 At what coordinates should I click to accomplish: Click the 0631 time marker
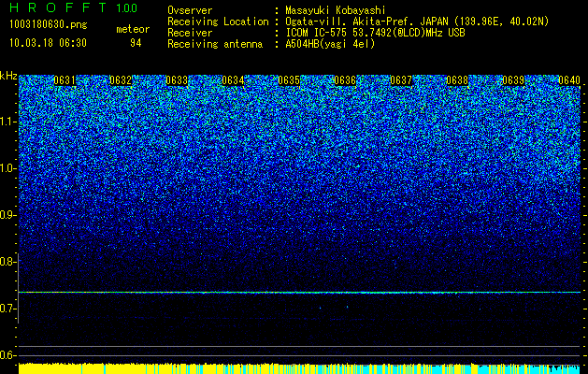65,80
